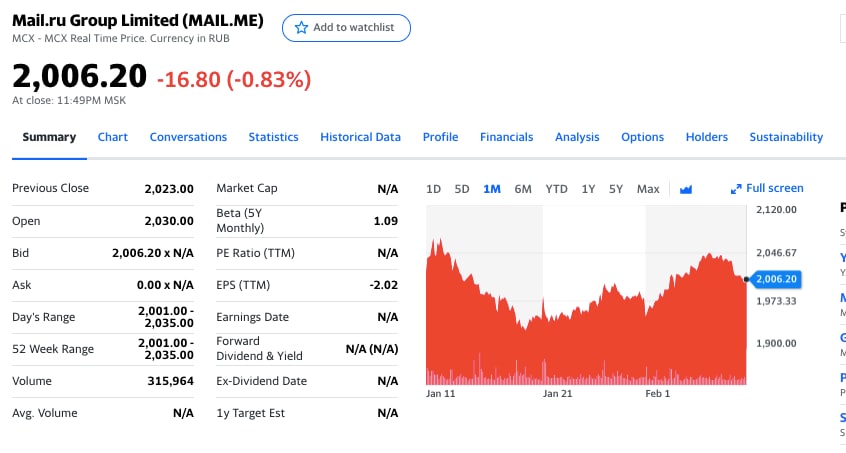Click the Day's Range label
This screenshot has width=846, height=453.
[x=44, y=317]
